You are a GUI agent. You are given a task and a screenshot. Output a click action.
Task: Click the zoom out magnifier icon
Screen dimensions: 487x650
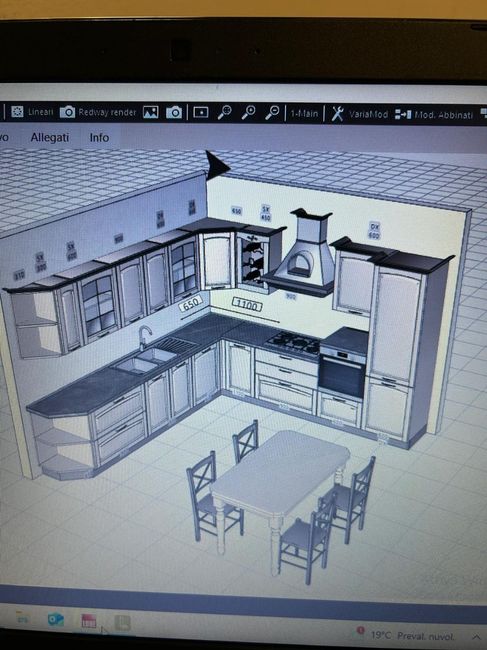[x=272, y=112]
